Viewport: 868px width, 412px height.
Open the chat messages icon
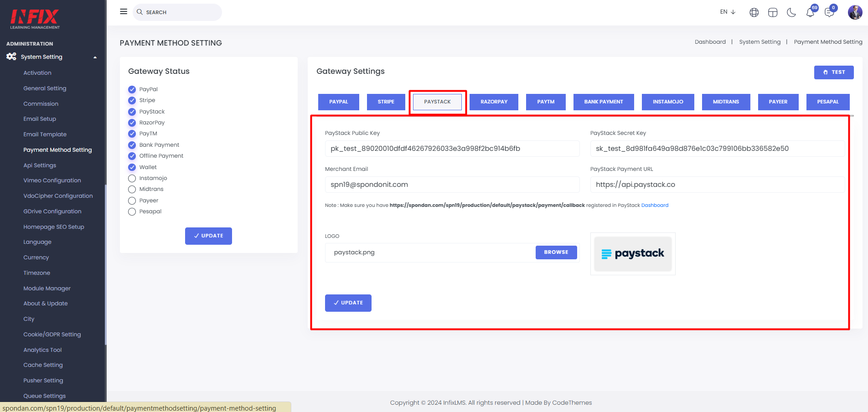829,12
